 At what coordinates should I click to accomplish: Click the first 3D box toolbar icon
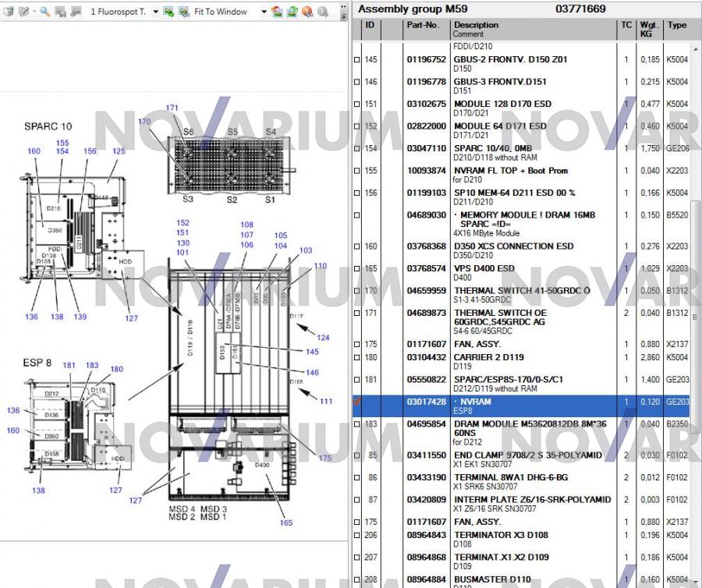tap(9, 12)
